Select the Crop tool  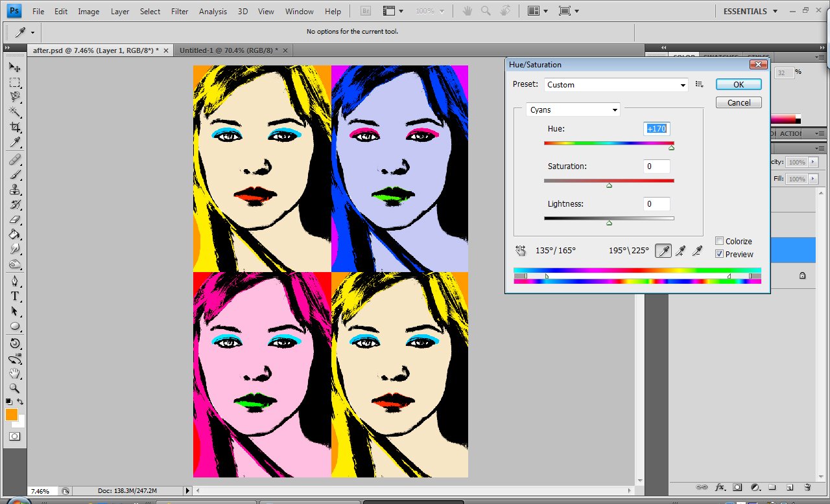click(x=14, y=127)
